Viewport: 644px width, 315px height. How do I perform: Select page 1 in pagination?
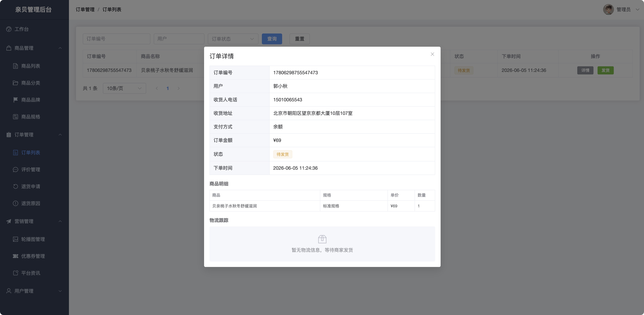(x=167, y=88)
